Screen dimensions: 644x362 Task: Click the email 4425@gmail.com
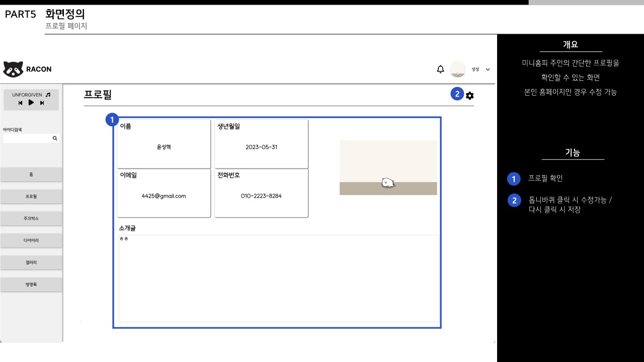point(164,196)
